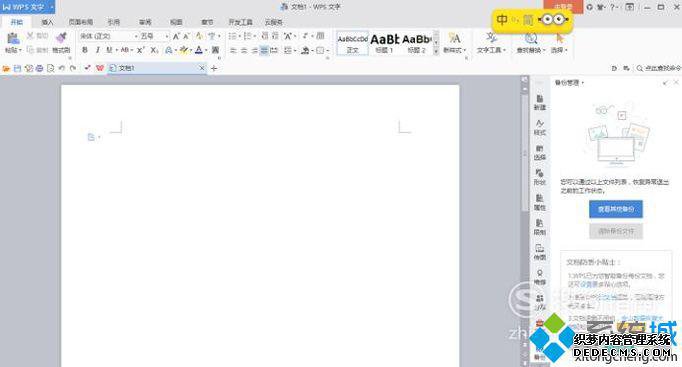Click the open folder icon in quick toolbar
682x367 pixels.
6,68
